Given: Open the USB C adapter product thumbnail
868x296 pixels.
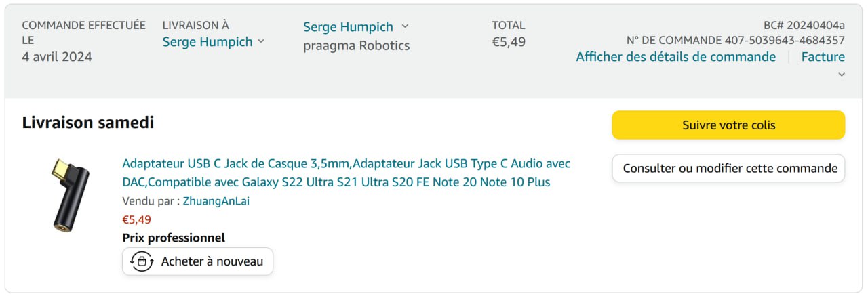Looking at the screenshot, I should (x=62, y=195).
